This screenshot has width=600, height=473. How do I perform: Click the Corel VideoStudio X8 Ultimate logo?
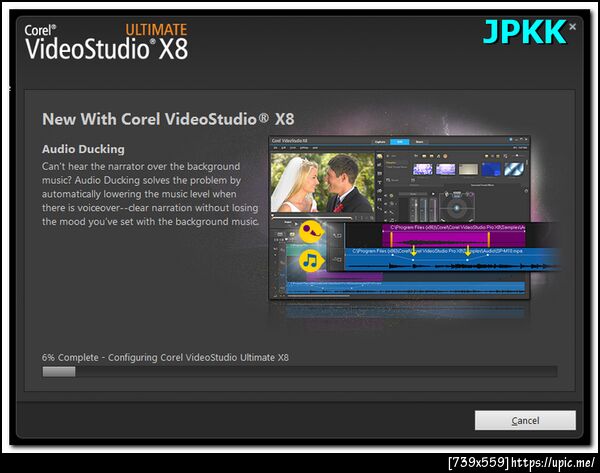coord(106,42)
